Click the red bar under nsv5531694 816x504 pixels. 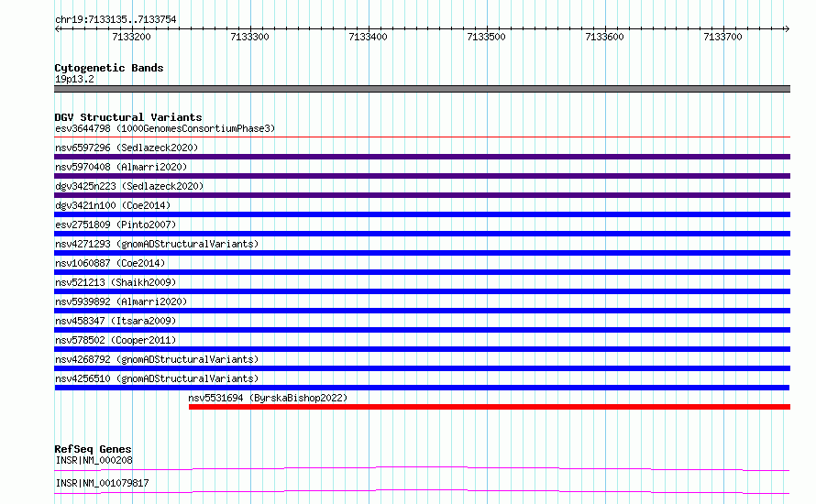[490, 407]
